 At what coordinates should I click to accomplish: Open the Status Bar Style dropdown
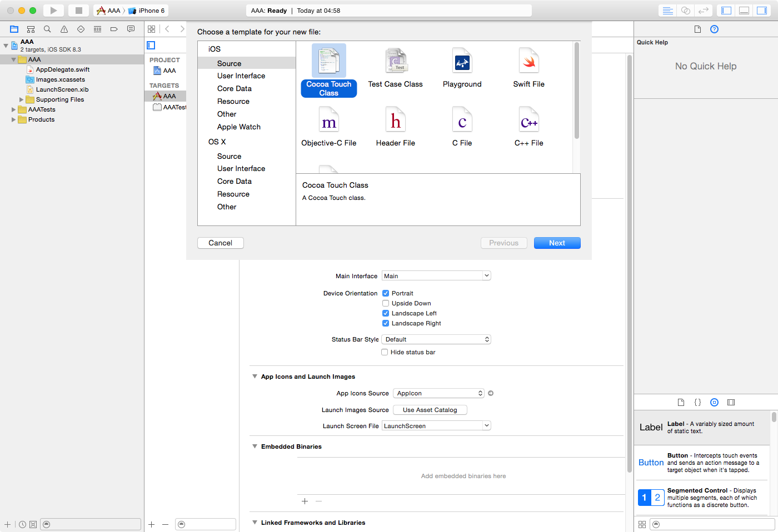click(x=436, y=339)
